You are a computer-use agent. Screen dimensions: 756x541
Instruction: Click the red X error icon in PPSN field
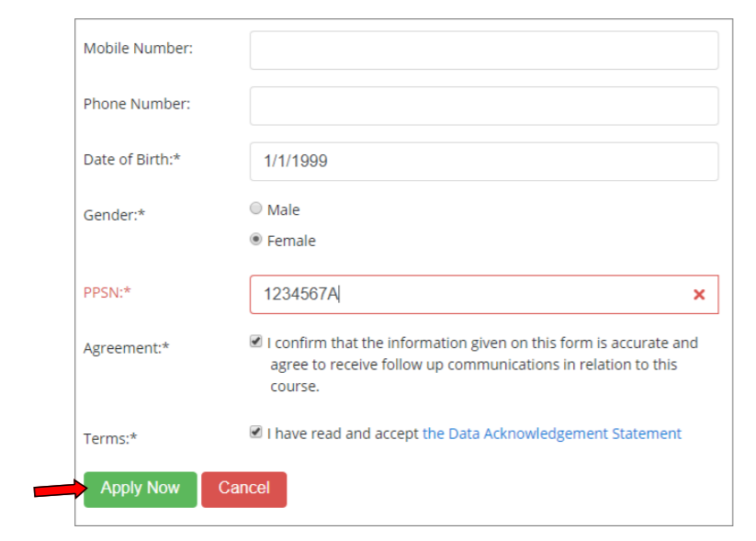coord(699,295)
